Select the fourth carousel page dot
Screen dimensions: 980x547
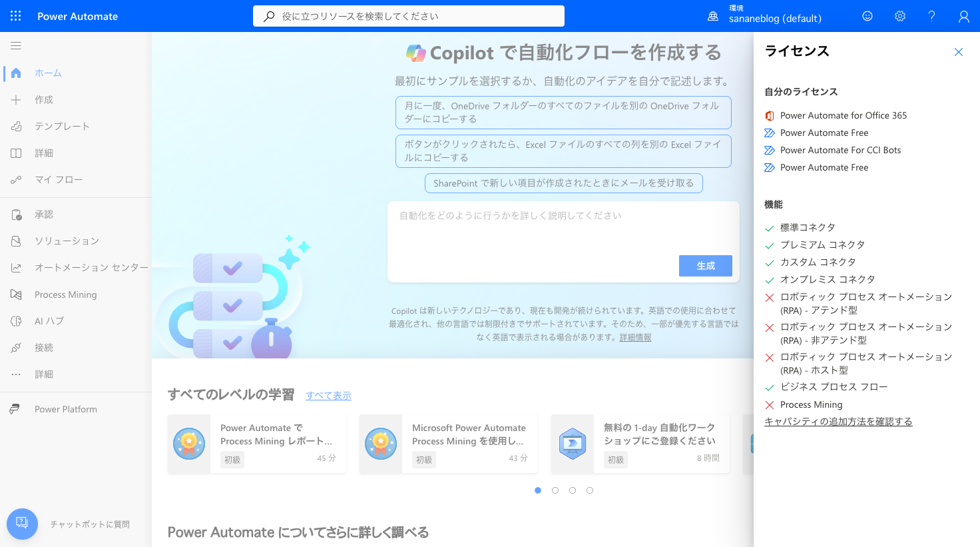590,490
